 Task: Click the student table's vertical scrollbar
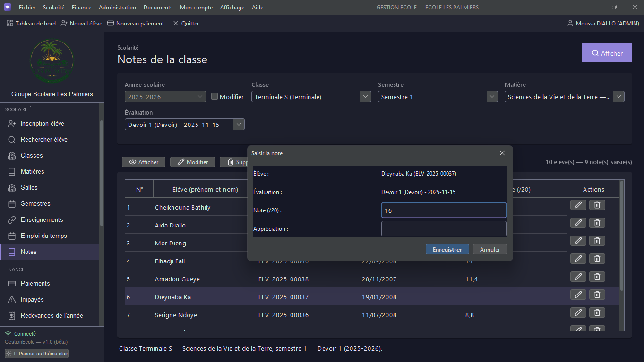(x=622, y=236)
